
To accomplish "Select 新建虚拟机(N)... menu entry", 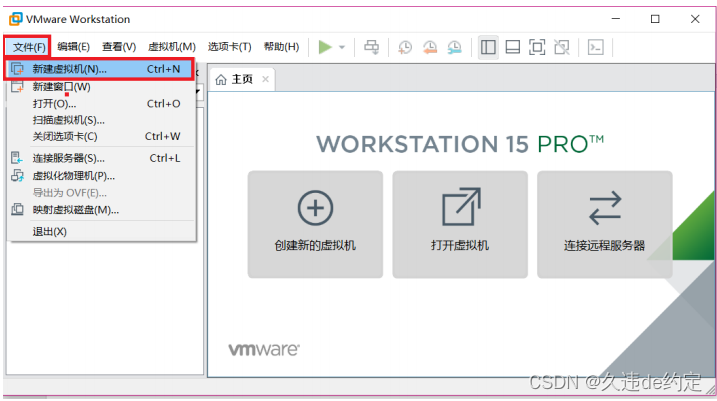I will (100, 69).
